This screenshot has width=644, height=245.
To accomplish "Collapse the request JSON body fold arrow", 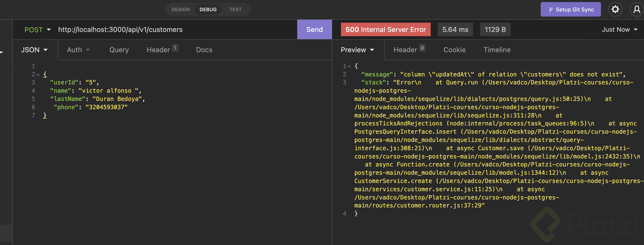I will click(x=38, y=75).
